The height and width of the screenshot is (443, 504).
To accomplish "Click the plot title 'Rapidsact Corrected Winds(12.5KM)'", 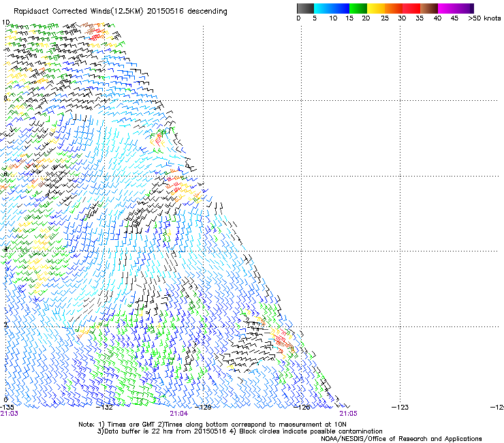I will click(79, 12).
